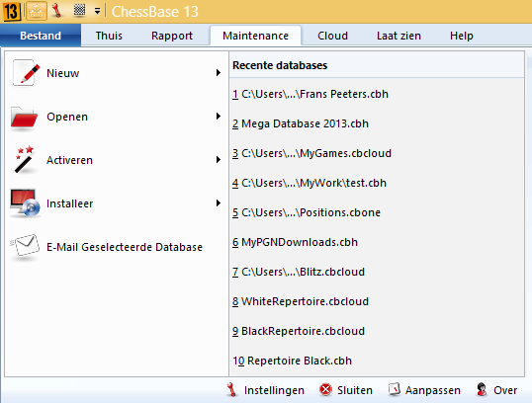Expand the Openen submenu arrow
Screen dimensions: 532x403
[x=219, y=117]
